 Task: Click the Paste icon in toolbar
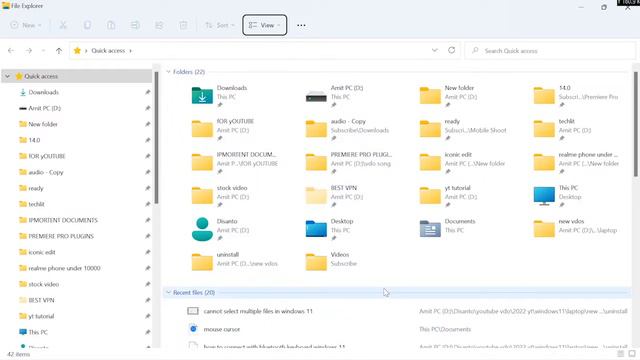(x=111, y=25)
